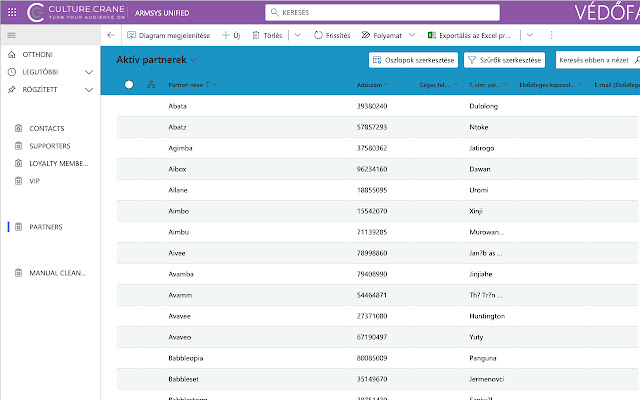Click Oszlopok szerkesztése button
The image size is (640, 400).
413,60
